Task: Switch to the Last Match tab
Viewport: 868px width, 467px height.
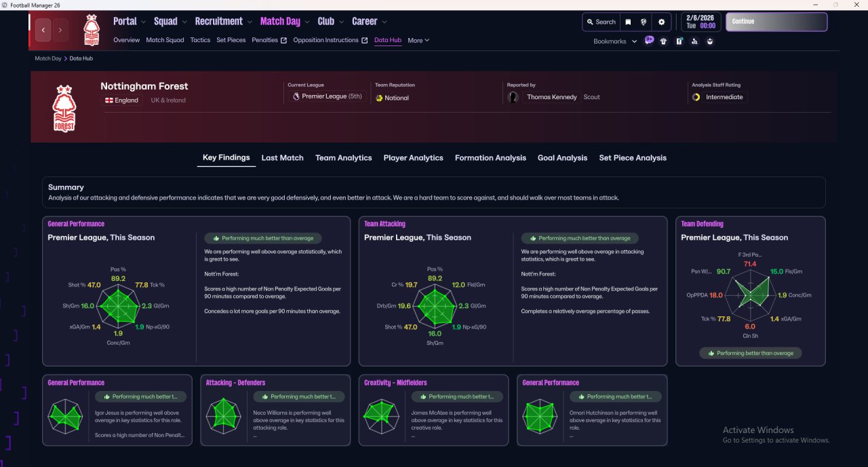Action: tap(282, 157)
